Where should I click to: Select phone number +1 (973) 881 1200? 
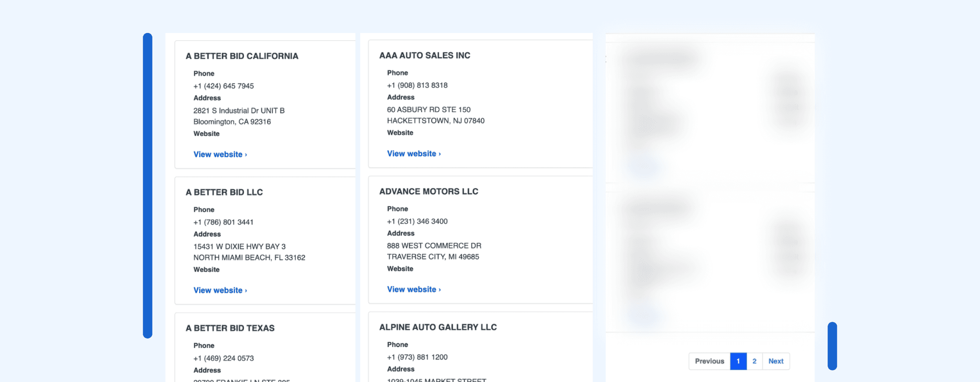[x=417, y=357]
